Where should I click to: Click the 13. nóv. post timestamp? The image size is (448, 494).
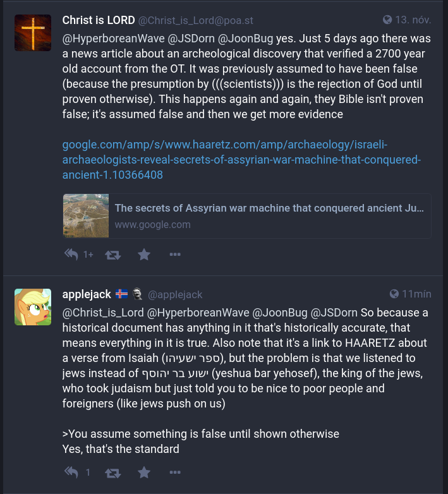[x=413, y=20]
